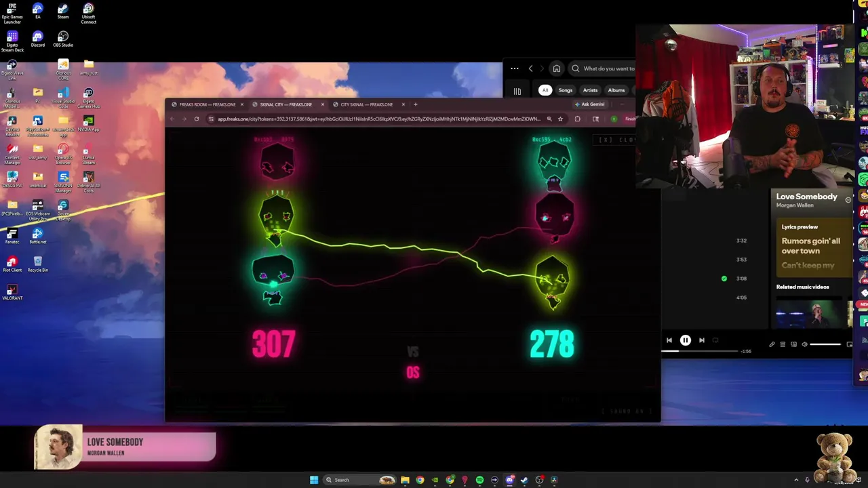
Task: Launch Battle.net from the desktop
Action: click(37, 236)
